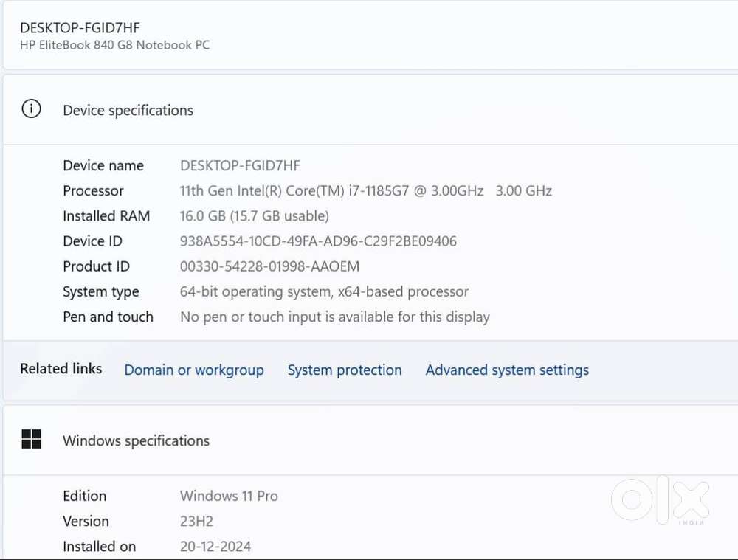The image size is (738, 560).
Task: Click the Device specifications info icon
Action: pyautogui.click(x=30, y=108)
